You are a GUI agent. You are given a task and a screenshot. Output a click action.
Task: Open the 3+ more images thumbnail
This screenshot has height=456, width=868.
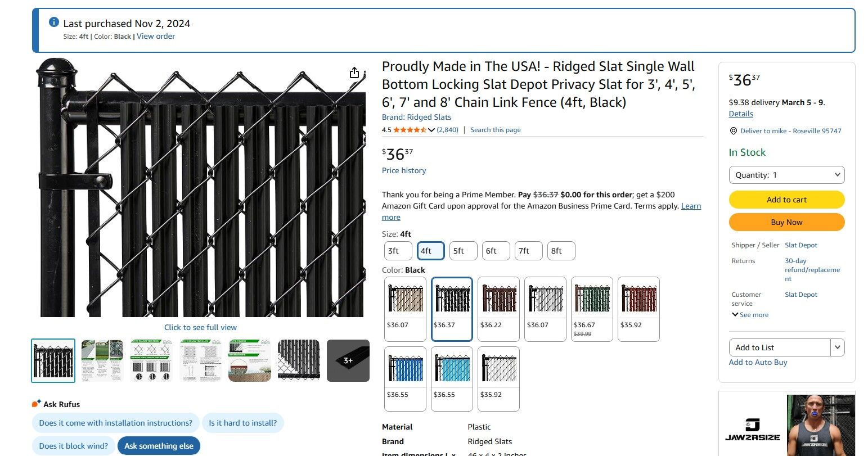tap(348, 360)
